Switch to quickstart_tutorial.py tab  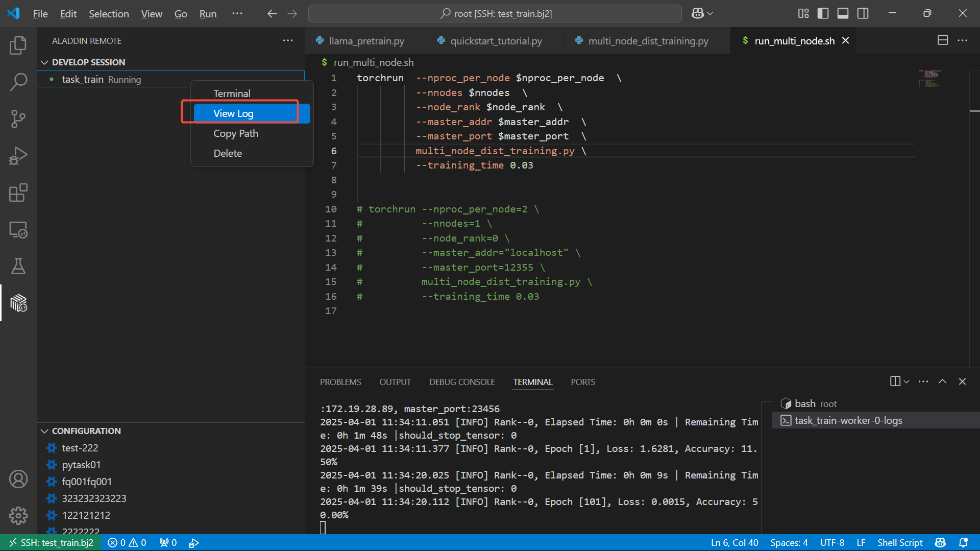496,41
